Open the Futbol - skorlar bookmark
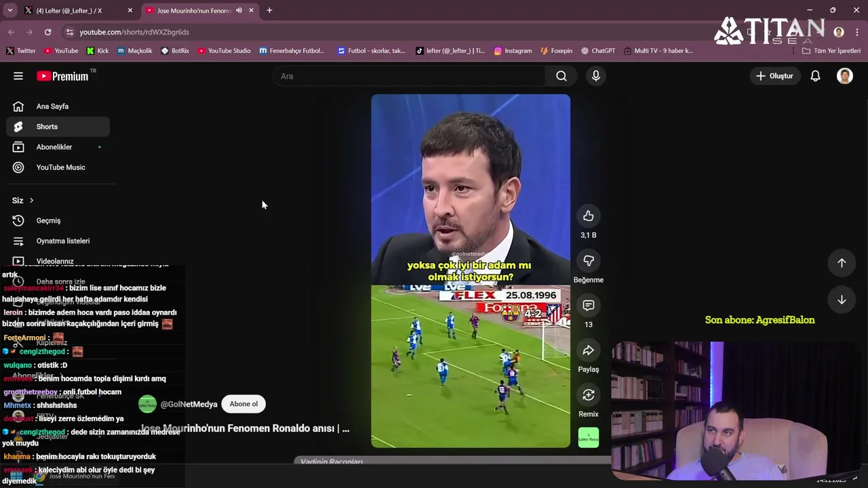 coord(371,51)
